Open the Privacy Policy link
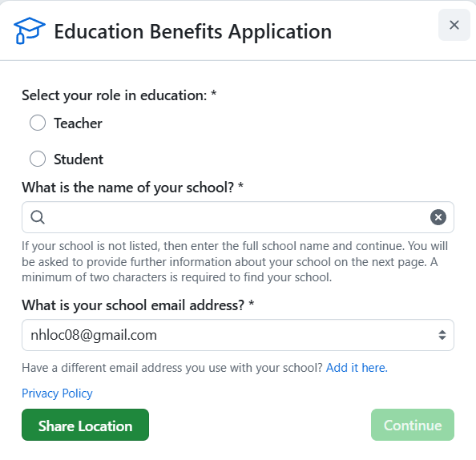The image size is (476, 460). (57, 393)
